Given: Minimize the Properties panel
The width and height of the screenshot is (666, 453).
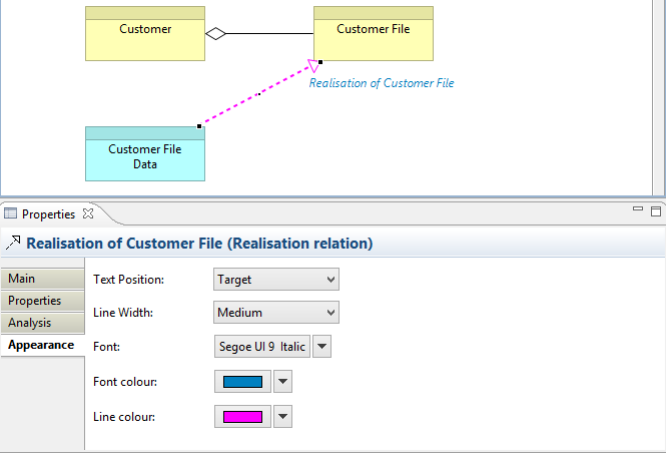Looking at the screenshot, I should click(x=637, y=210).
